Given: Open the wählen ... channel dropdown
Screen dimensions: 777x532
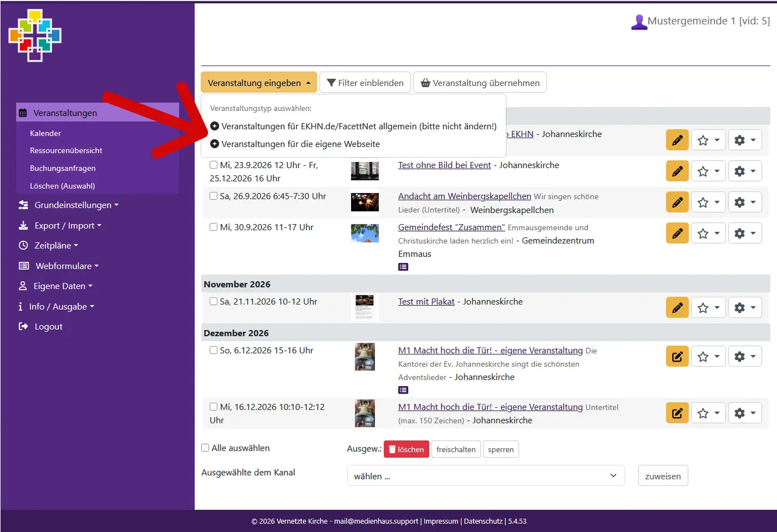Looking at the screenshot, I should click(486, 476).
